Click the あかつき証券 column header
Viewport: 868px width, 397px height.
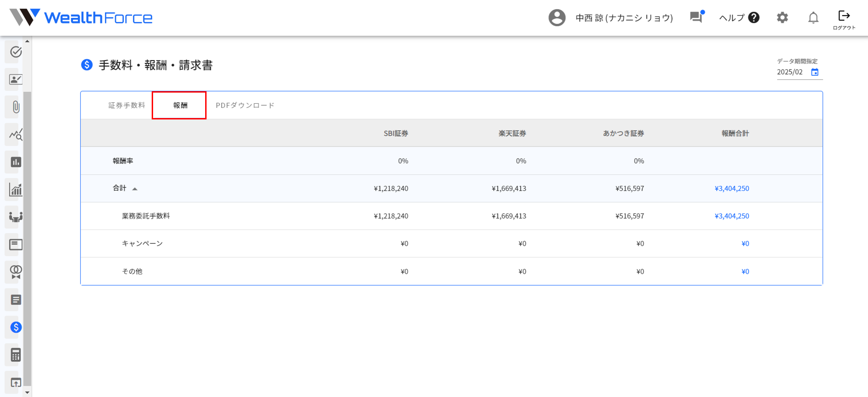623,134
